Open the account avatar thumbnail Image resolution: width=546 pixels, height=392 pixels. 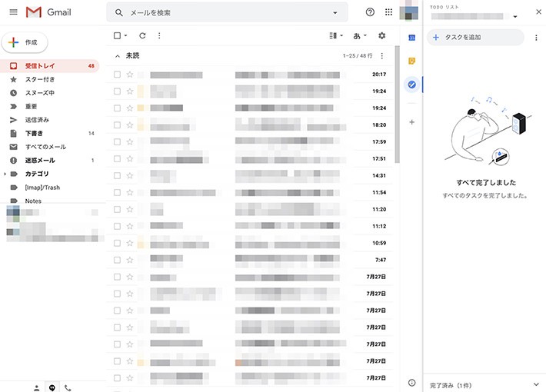(409, 11)
